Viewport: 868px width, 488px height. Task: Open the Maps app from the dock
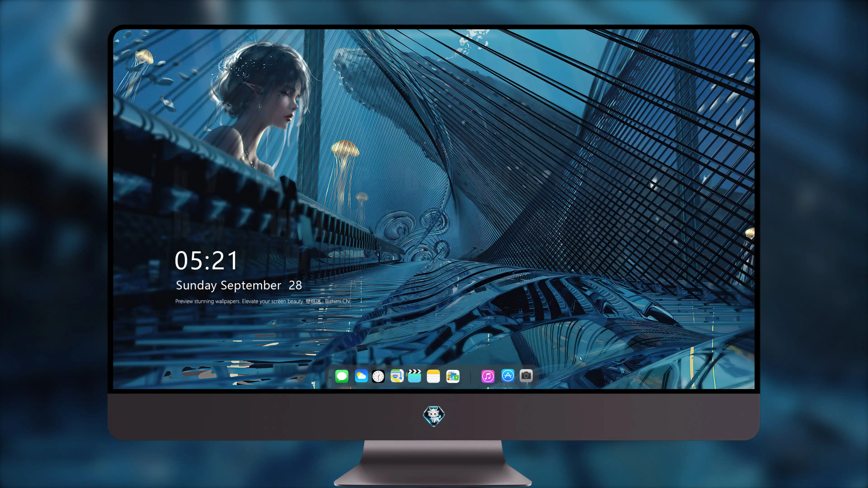click(x=397, y=376)
